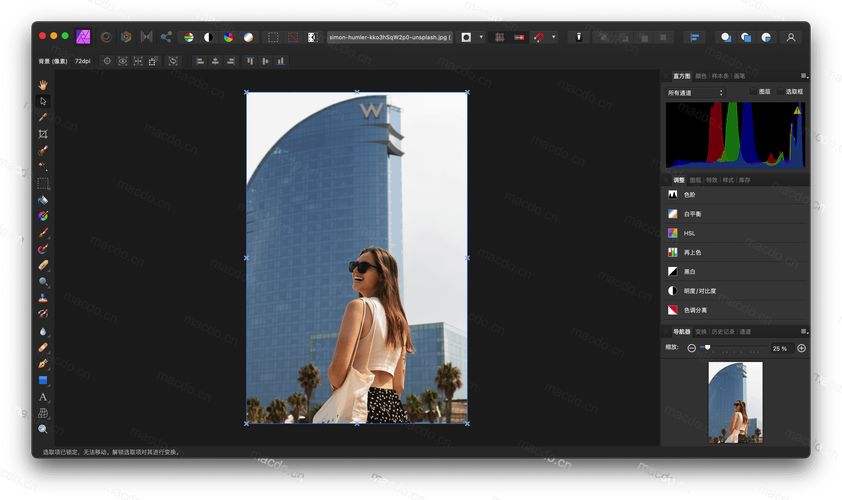Open the 所有通道 channel dropdown
842x500 pixels.
(x=694, y=92)
